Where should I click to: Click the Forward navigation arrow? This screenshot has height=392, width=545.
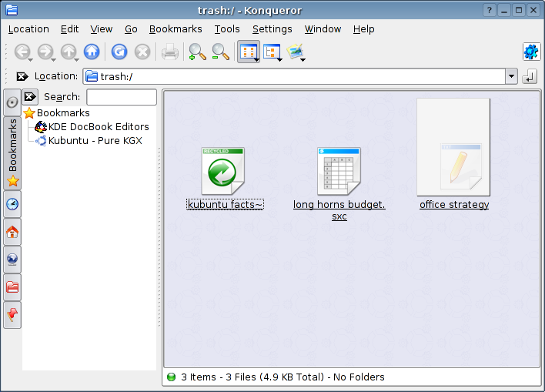tap(45, 52)
